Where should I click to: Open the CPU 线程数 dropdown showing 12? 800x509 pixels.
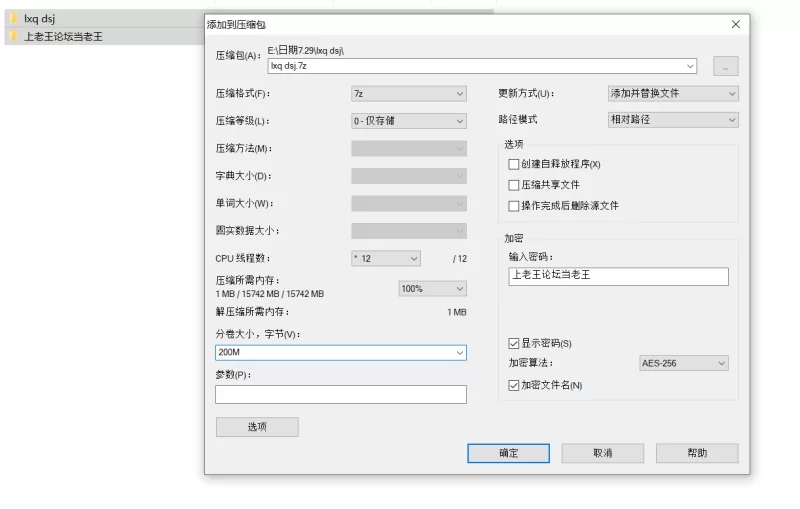[x=386, y=259]
